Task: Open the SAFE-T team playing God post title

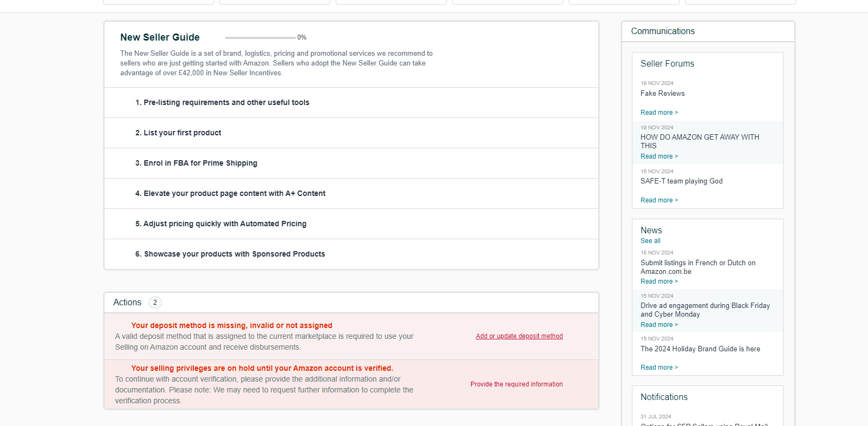Action: pyautogui.click(x=681, y=181)
